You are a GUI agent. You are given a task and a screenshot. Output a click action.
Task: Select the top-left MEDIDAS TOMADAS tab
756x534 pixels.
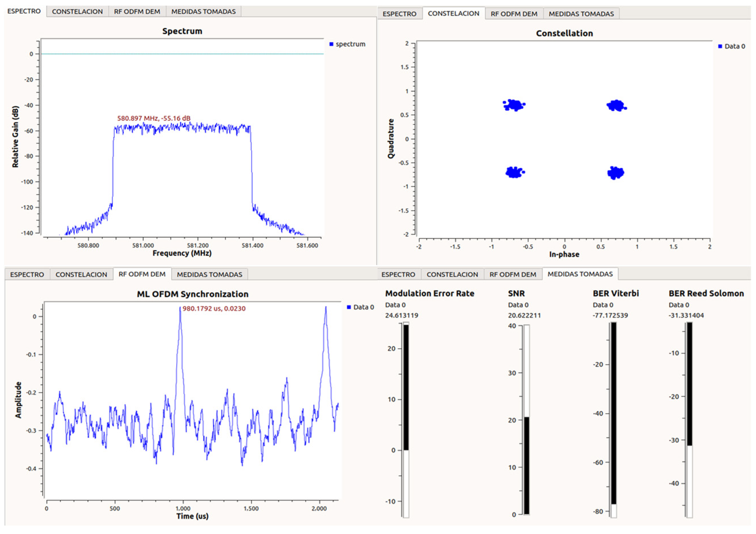[204, 11]
